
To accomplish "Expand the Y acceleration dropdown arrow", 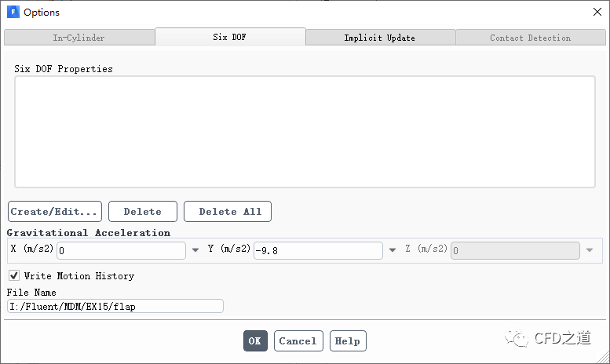I will tap(392, 250).
